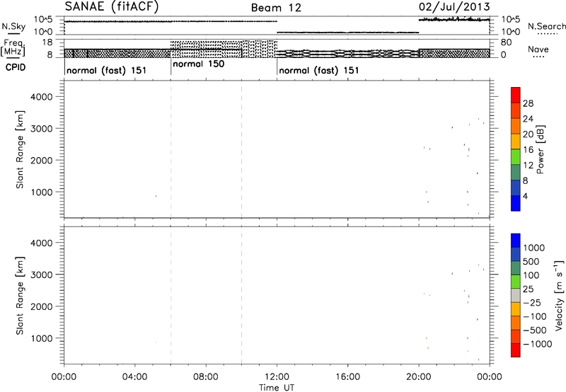Click the CPID label

[x=16, y=67]
